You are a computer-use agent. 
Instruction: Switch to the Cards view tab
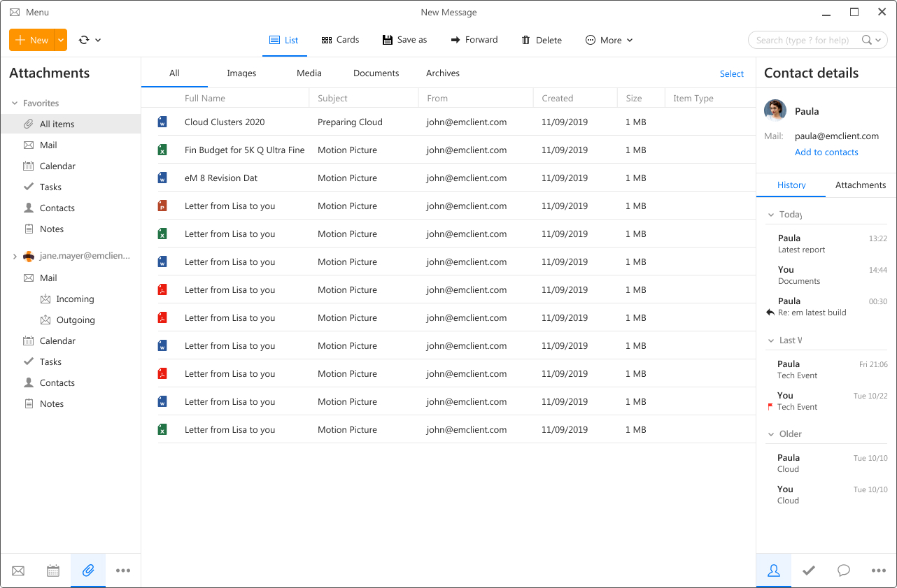tap(340, 40)
